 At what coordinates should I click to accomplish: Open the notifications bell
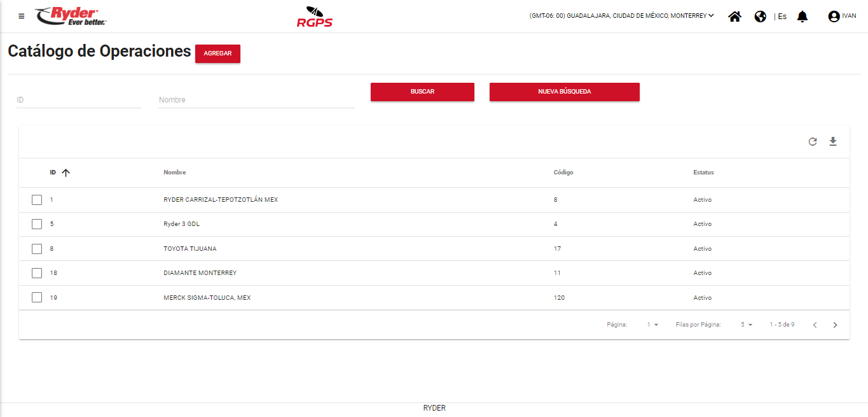coord(803,17)
